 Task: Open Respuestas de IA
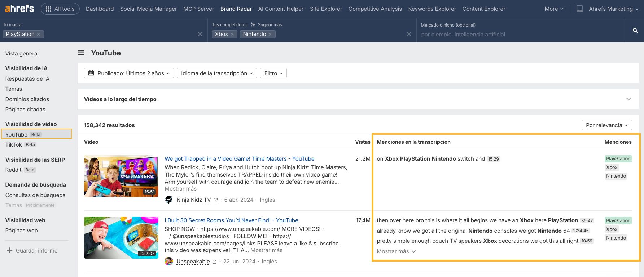click(x=27, y=79)
